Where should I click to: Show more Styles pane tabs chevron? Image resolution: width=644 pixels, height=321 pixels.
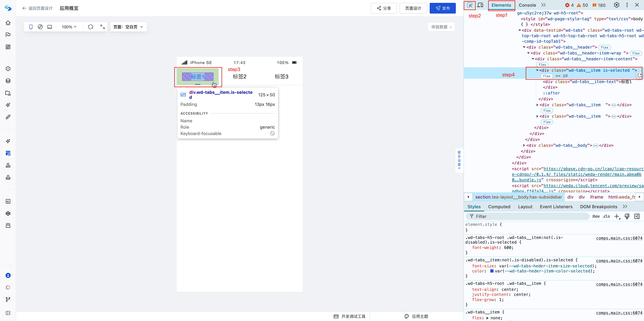pyautogui.click(x=625, y=207)
